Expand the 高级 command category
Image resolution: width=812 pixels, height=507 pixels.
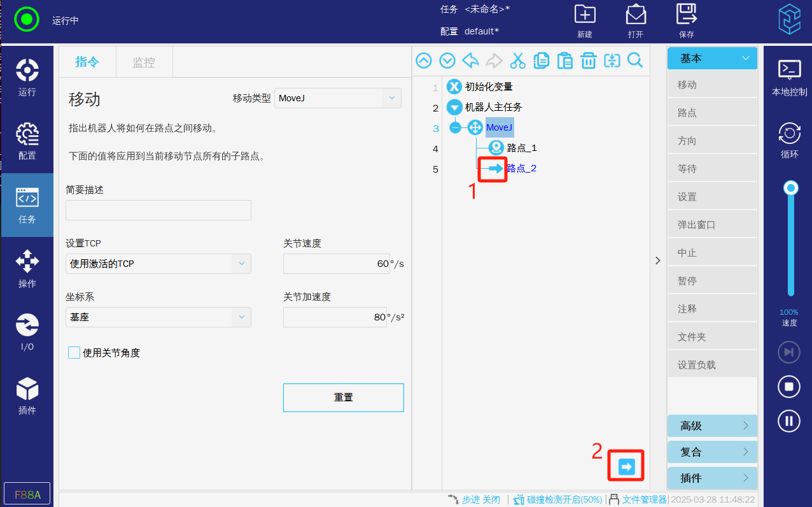coord(712,426)
